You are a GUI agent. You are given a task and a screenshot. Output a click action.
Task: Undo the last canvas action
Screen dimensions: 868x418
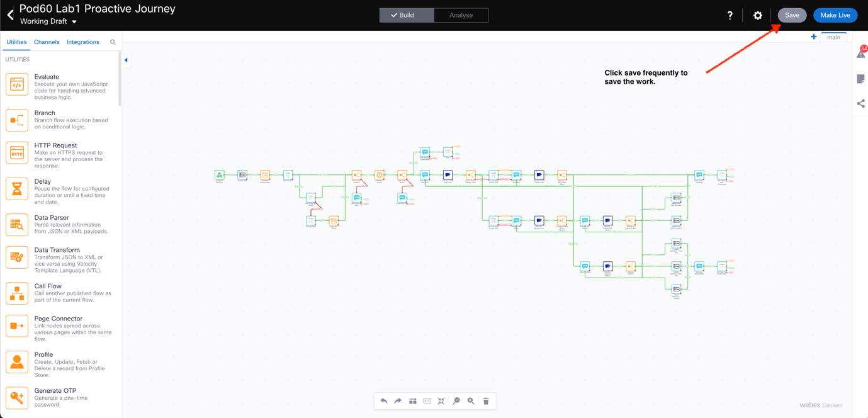384,401
